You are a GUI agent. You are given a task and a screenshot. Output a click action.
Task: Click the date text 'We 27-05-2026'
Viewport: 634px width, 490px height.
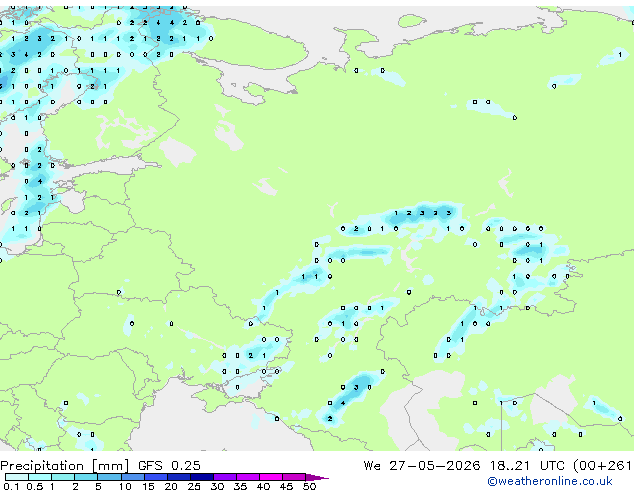point(422,466)
